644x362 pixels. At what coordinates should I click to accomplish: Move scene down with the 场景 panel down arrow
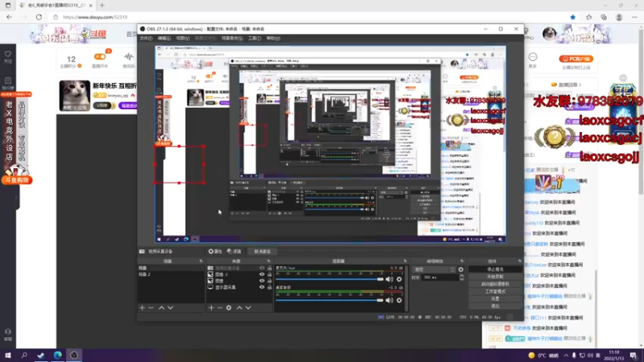171,308
